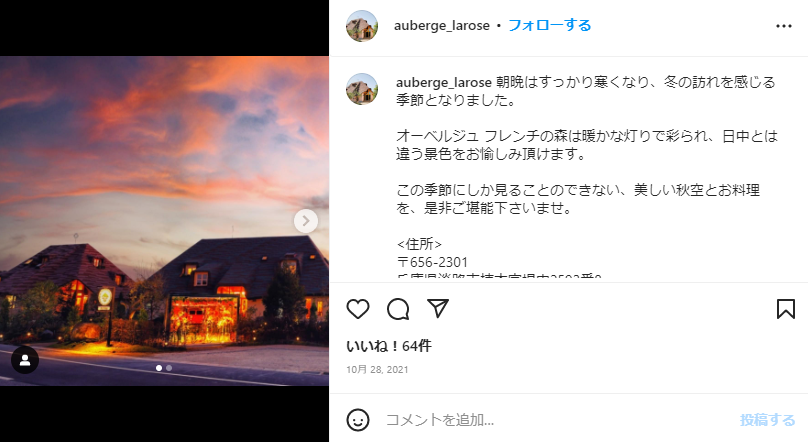
Task: Select second carousel dot indicator
Action: 169,368
